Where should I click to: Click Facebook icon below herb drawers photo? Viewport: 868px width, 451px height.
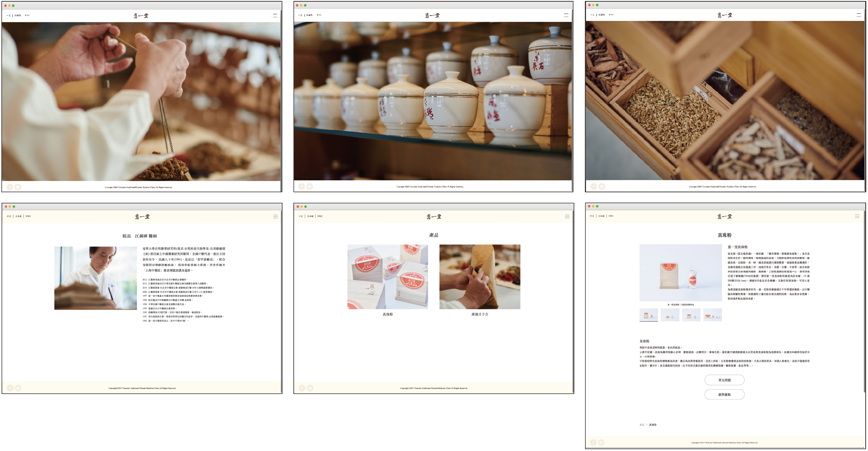click(593, 186)
